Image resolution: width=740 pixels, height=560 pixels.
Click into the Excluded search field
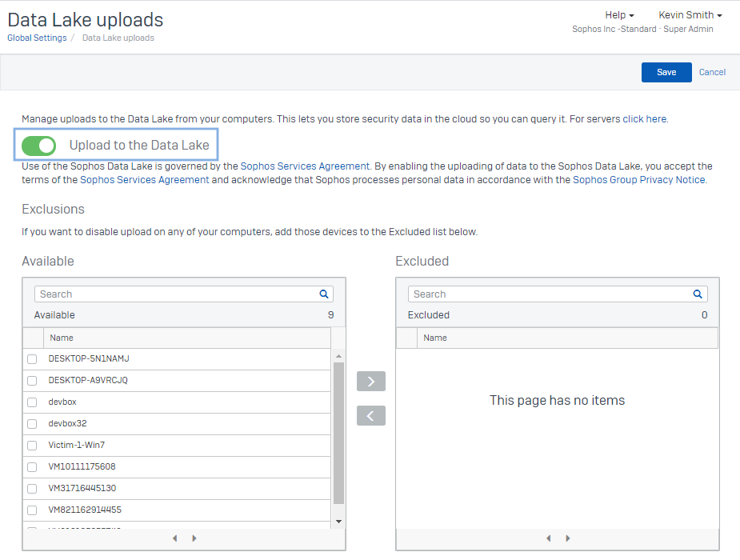click(x=548, y=294)
